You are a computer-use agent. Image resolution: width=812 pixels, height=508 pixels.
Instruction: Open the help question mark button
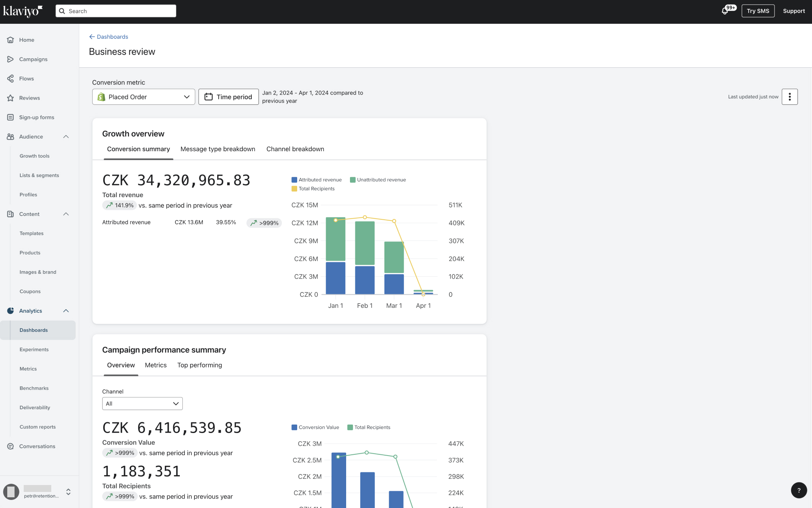799,490
